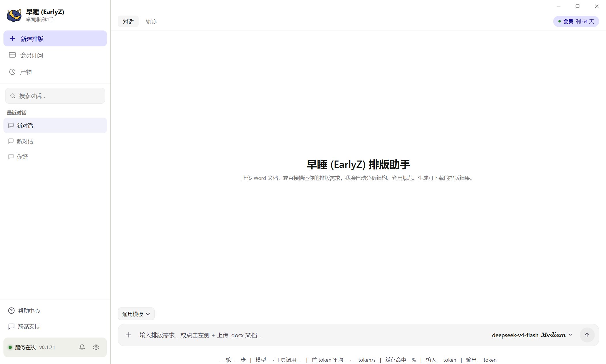
Task: Click the clock icon beside 产物
Action: [x=12, y=72]
